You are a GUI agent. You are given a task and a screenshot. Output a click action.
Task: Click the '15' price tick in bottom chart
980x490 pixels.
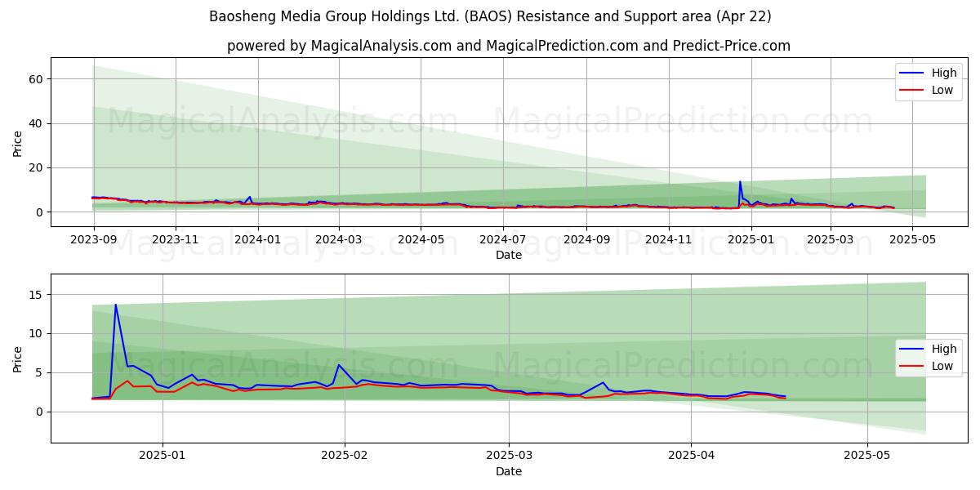point(38,294)
